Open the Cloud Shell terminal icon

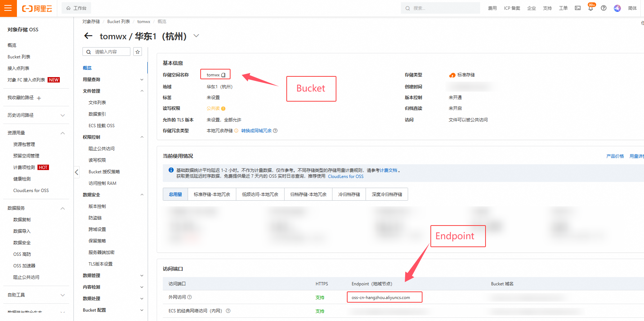click(x=578, y=8)
